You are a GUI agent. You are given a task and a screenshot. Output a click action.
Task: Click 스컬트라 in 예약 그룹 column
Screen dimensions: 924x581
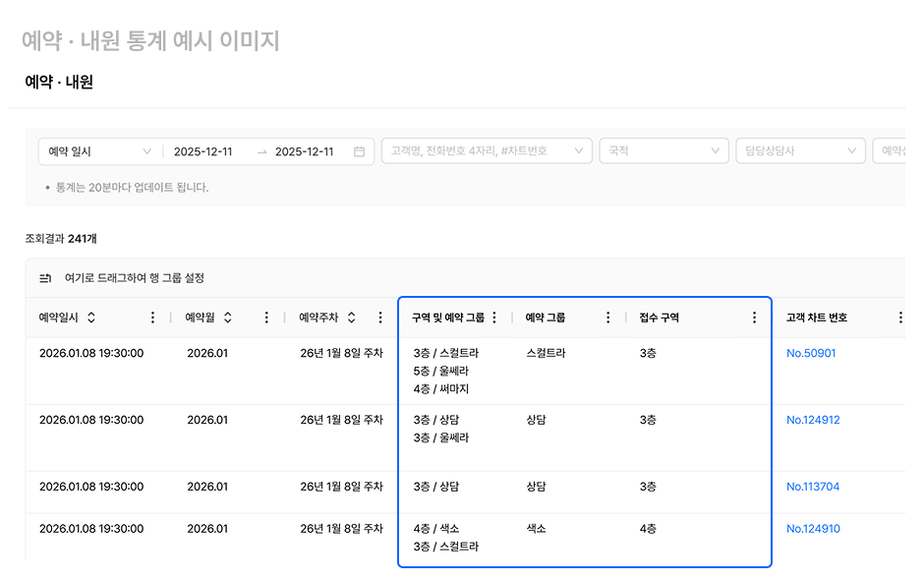[546, 354]
